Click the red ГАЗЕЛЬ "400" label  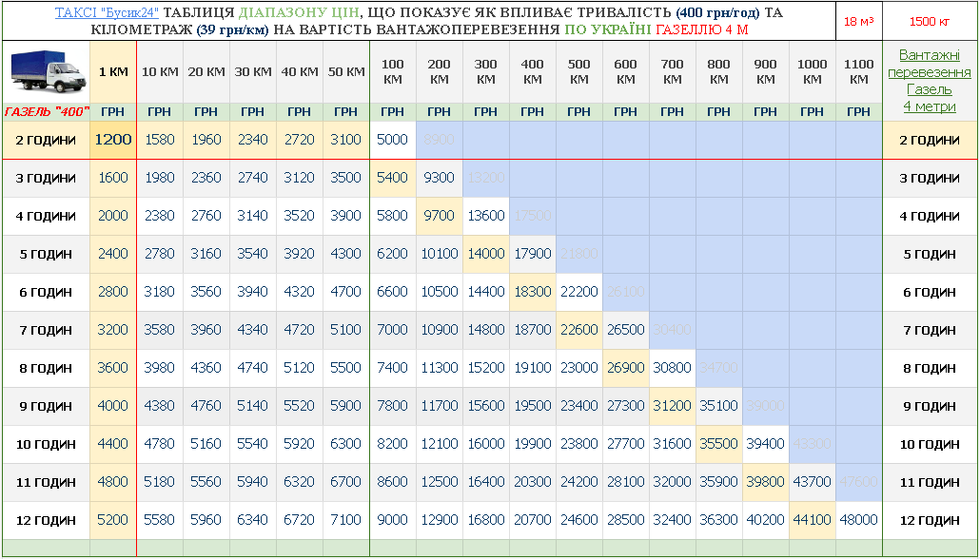46,112
